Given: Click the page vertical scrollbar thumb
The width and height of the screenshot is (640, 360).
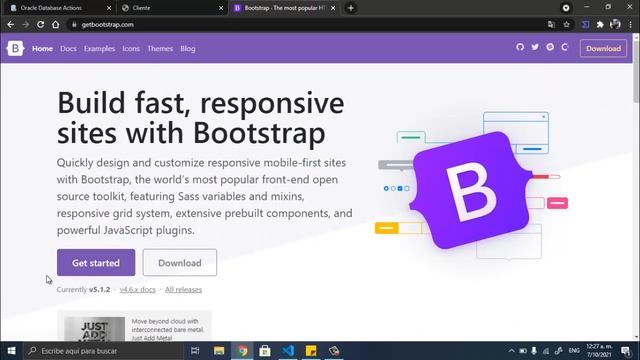Looking at the screenshot, I should 636,71.
